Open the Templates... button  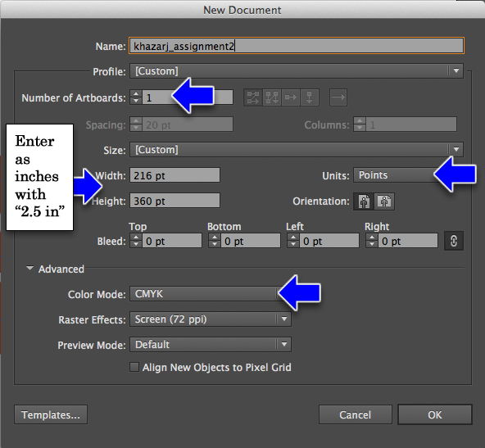pyautogui.click(x=51, y=414)
